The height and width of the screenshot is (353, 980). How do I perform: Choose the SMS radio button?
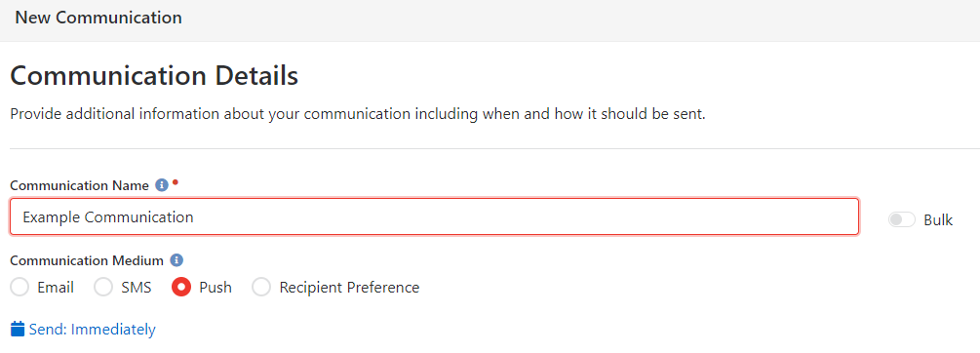click(103, 288)
